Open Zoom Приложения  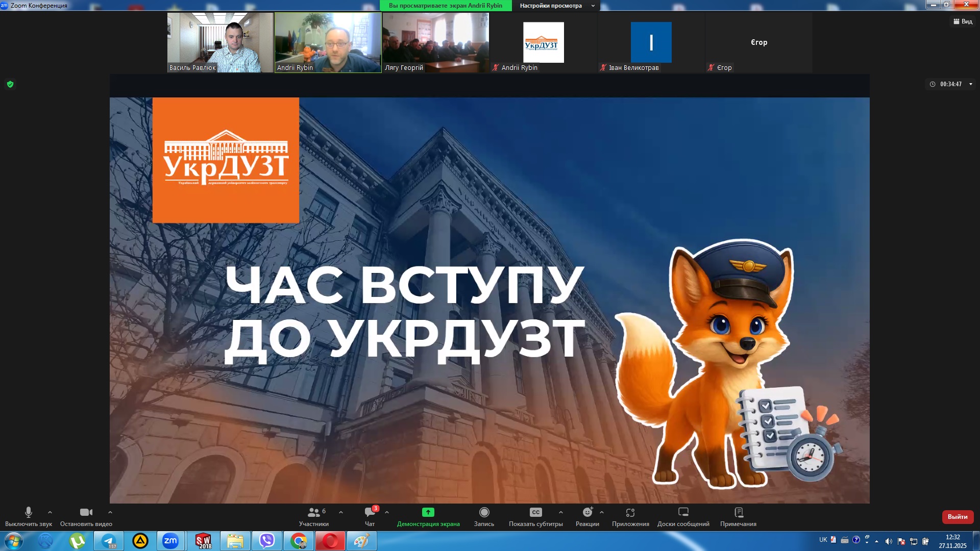[x=630, y=515]
